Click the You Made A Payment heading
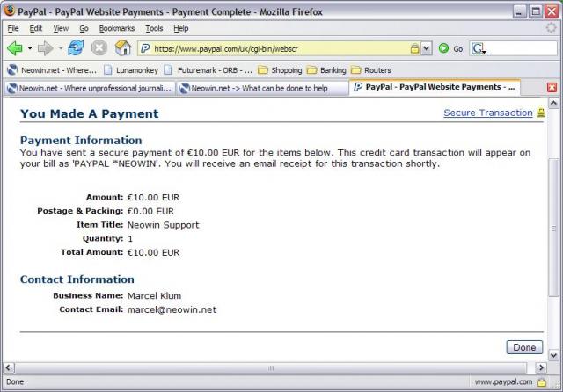Viewport: 563px width, 392px height. [x=90, y=113]
